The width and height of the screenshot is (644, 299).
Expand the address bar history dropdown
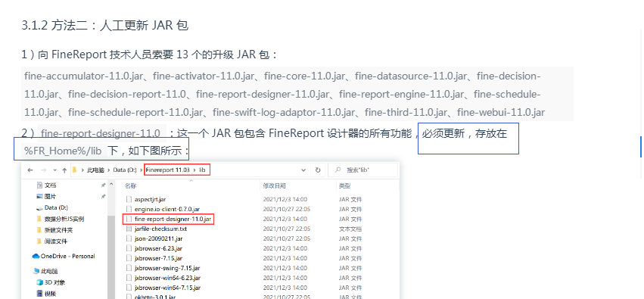pos(303,170)
